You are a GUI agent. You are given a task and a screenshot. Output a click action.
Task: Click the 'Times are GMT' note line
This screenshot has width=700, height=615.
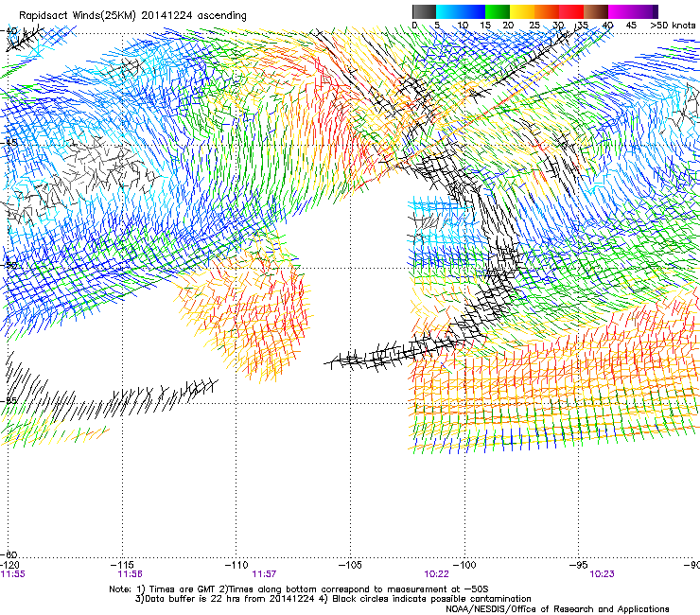coord(299,589)
